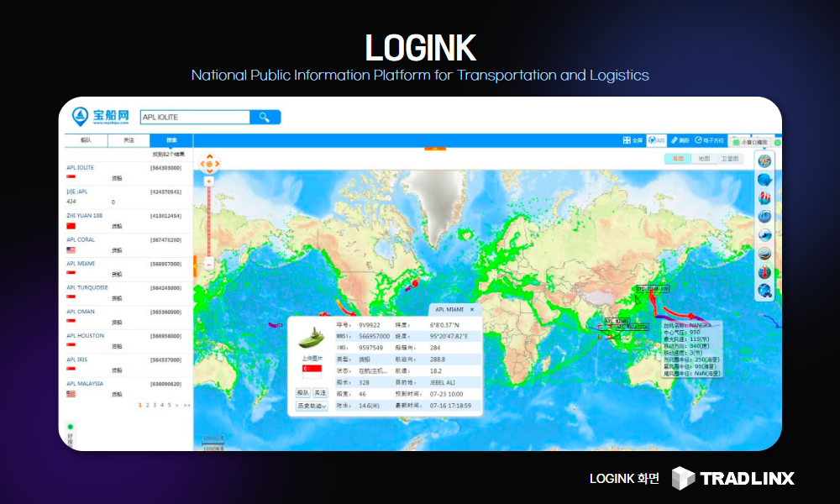Select the ruler measurement tool

pos(680,140)
